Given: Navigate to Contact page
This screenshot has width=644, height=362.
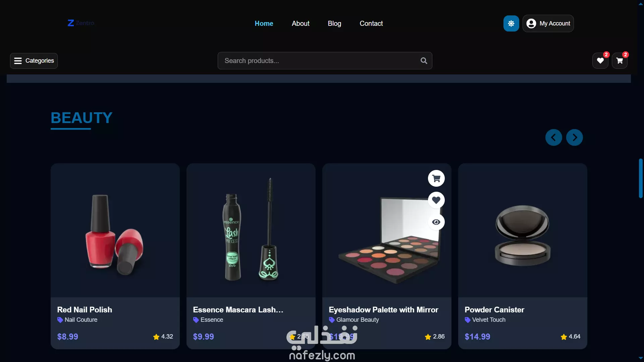Looking at the screenshot, I should pyautogui.click(x=371, y=23).
